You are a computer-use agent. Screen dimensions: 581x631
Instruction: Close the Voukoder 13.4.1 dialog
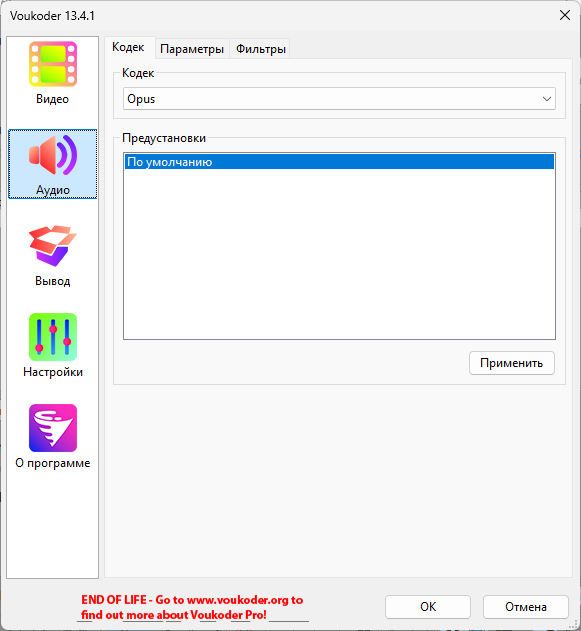565,15
